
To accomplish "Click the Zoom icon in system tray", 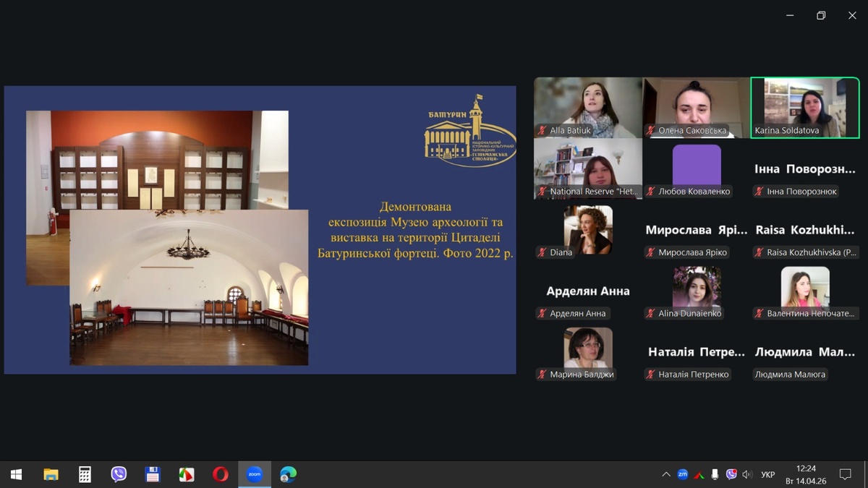I will tap(682, 474).
